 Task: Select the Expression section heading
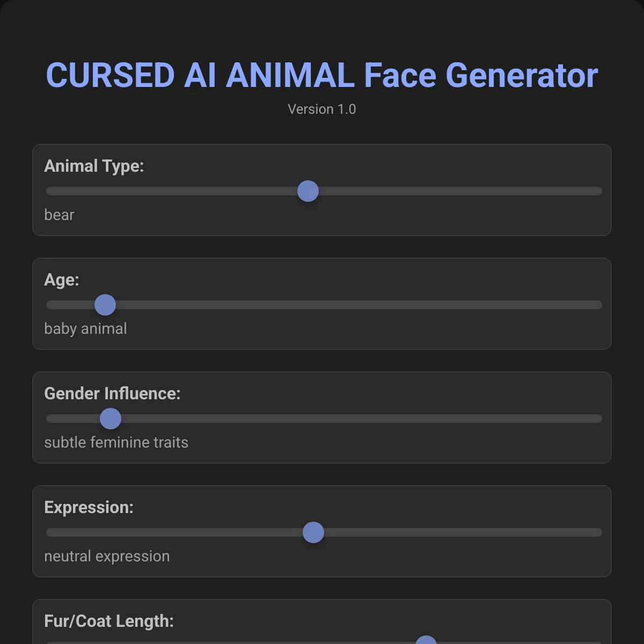click(89, 507)
